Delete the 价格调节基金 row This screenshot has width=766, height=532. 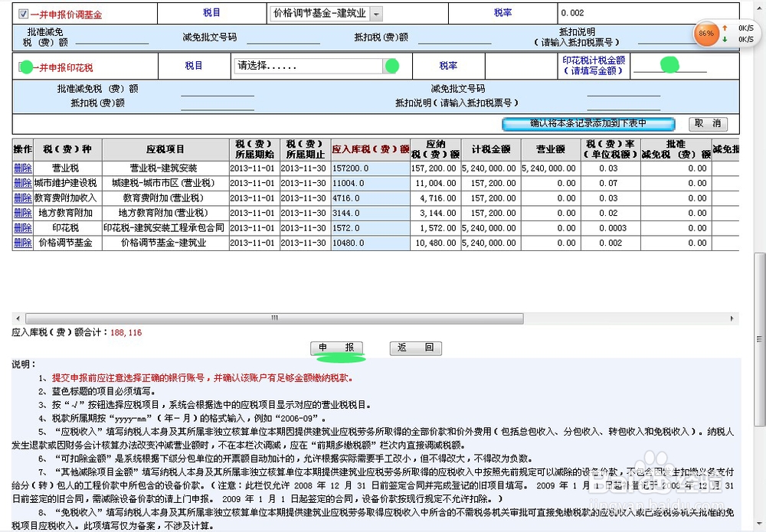click(x=22, y=243)
